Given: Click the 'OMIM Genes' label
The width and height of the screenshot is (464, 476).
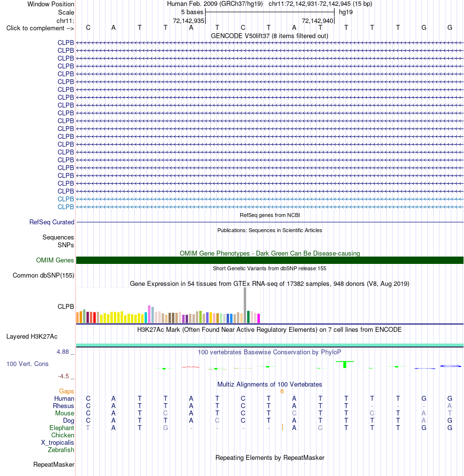Looking at the screenshot, I should click(55, 260).
